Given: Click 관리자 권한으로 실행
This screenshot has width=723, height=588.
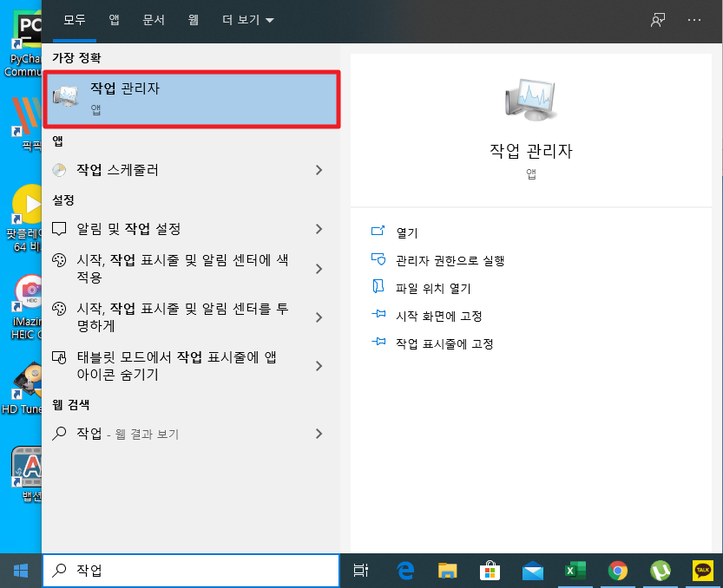Looking at the screenshot, I should 450,261.
